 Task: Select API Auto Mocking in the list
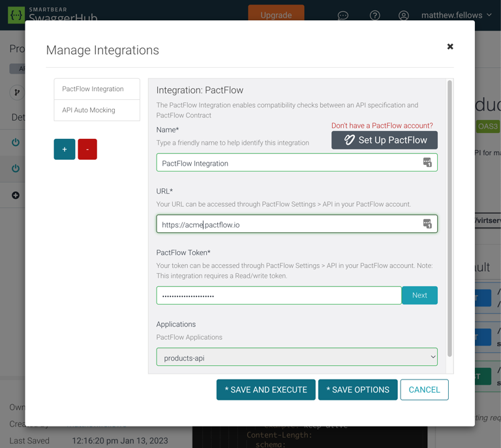pyautogui.click(x=97, y=110)
